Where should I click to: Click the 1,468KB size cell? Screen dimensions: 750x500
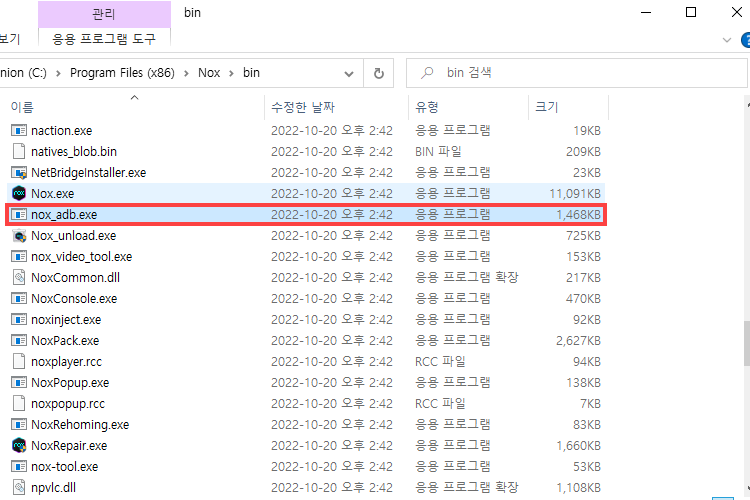tap(578, 214)
